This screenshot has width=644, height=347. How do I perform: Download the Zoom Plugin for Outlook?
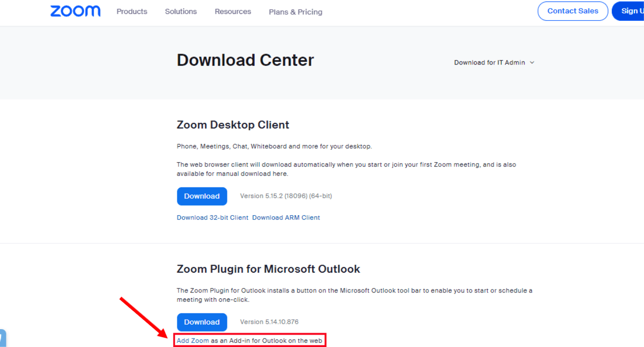[202, 322]
